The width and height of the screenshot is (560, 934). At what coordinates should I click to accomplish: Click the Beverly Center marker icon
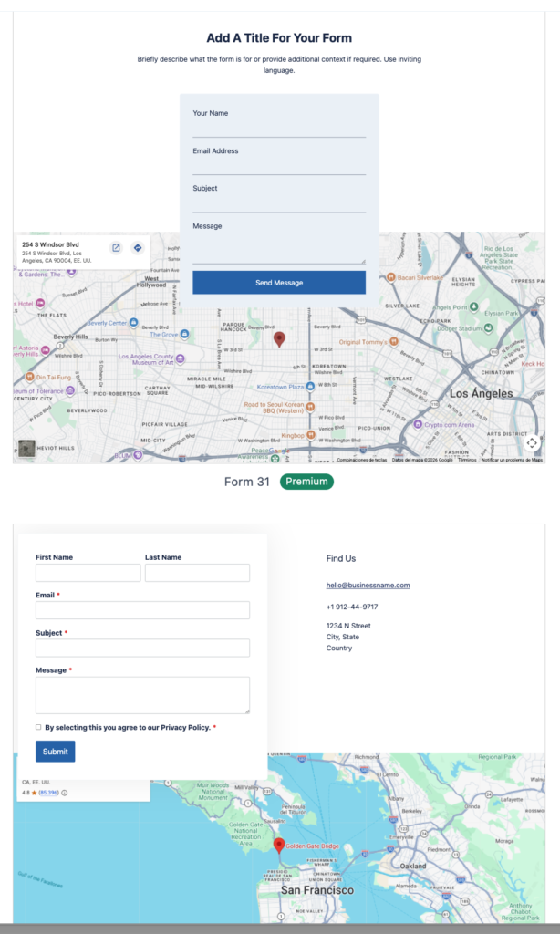click(x=133, y=323)
